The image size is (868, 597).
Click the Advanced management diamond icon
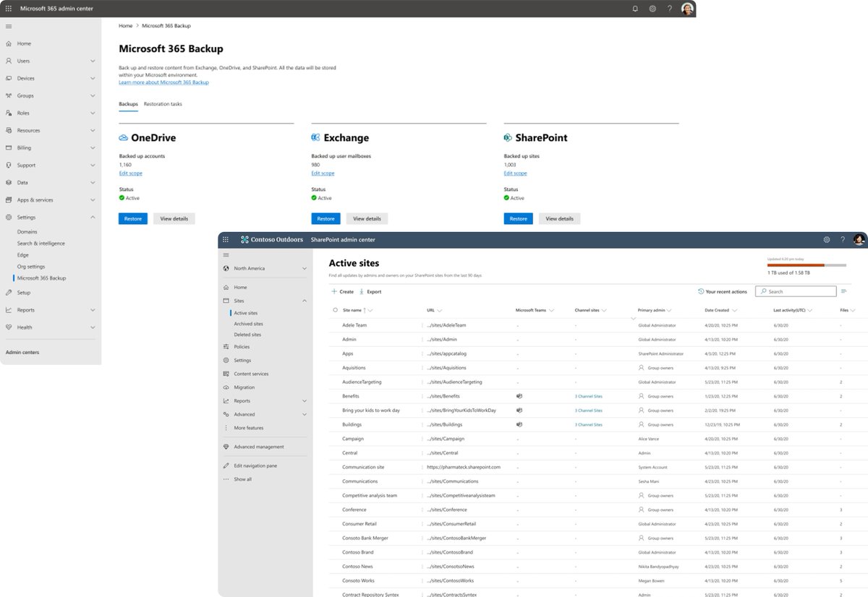pos(227,446)
